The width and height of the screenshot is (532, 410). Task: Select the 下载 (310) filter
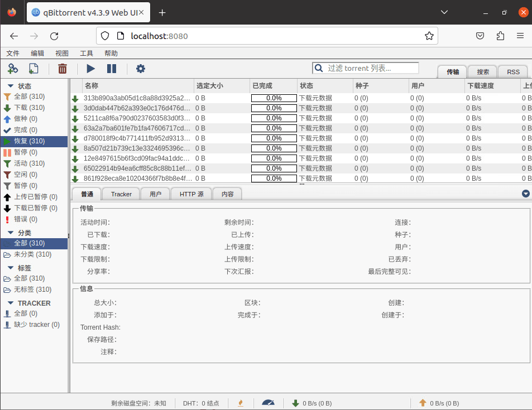coord(34,108)
